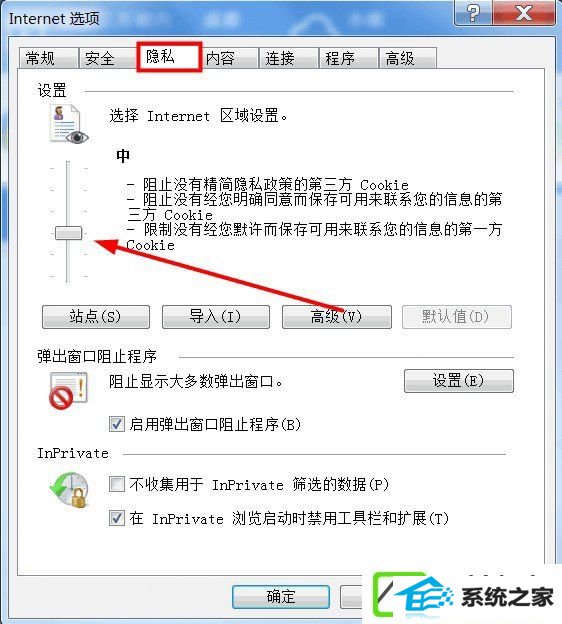Click the privacy level slider handle
Screen dimensions: 562x624
pyautogui.click(x=68, y=233)
